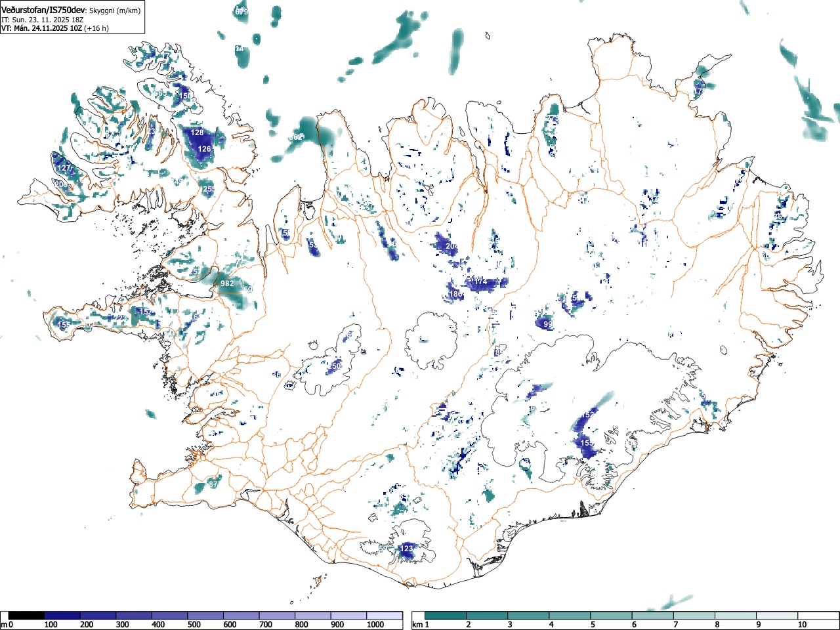Click the initial time line "IT: Sun. 23. 11. 2025 18Z"
This screenshot has width=840, height=630.
(x=43, y=20)
